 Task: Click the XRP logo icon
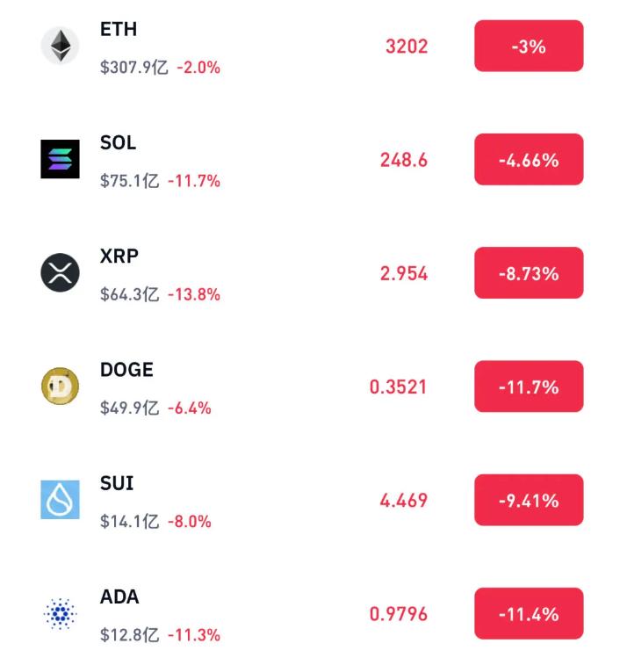tap(60, 272)
